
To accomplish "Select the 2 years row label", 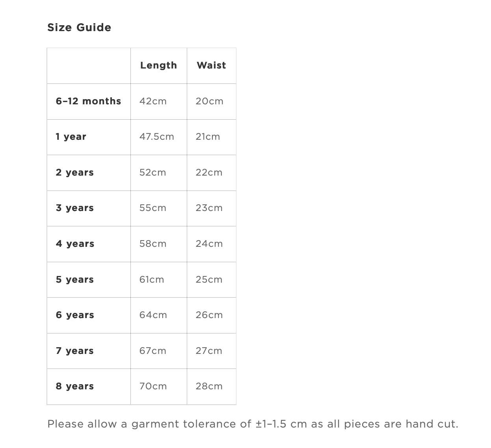I will point(75,172).
